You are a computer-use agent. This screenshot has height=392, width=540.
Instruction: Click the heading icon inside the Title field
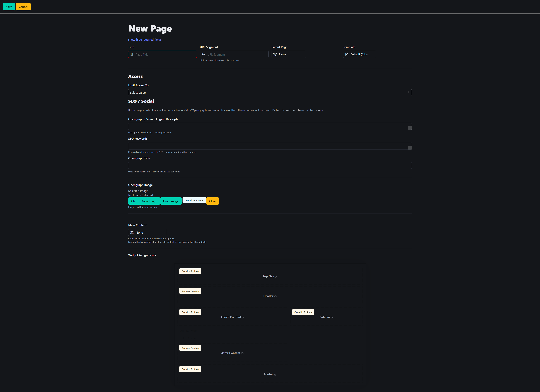click(x=132, y=54)
